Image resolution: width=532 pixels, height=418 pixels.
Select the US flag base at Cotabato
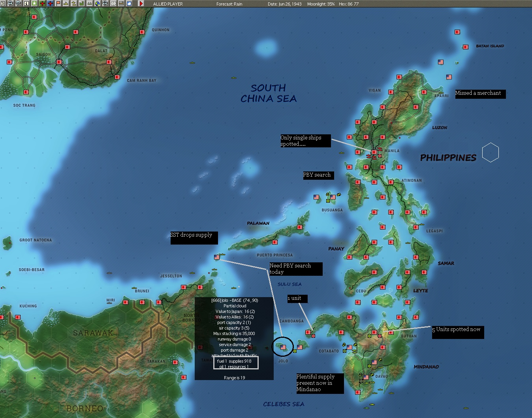pyautogui.click(x=350, y=347)
